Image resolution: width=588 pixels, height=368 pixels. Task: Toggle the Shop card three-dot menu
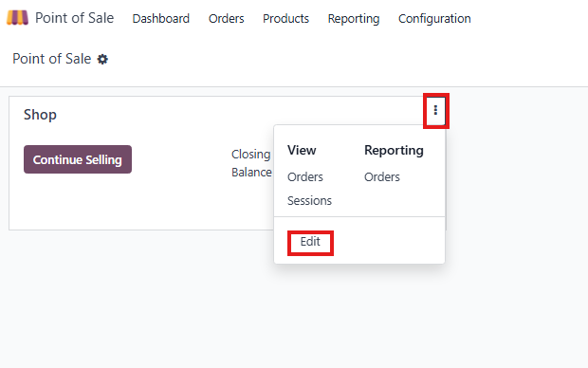[x=435, y=110]
